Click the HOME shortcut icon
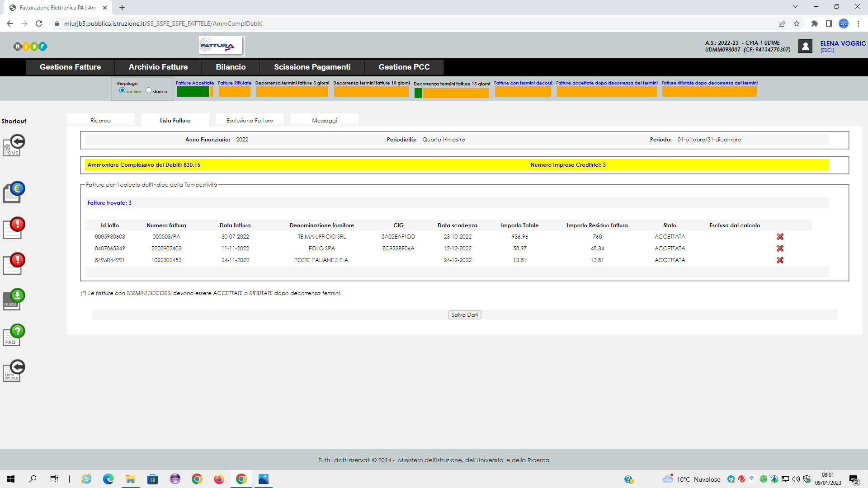Screen dimensions: 868x488 (14, 145)
